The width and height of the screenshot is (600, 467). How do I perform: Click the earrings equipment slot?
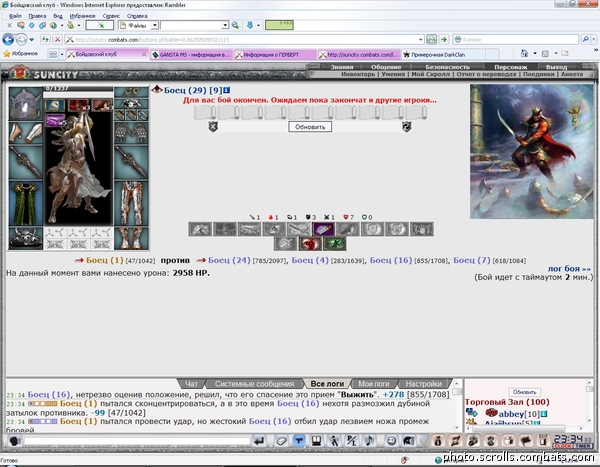click(x=131, y=92)
